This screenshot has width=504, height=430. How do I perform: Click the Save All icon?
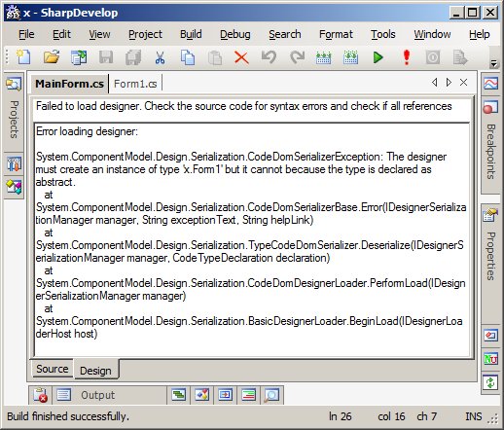133,57
